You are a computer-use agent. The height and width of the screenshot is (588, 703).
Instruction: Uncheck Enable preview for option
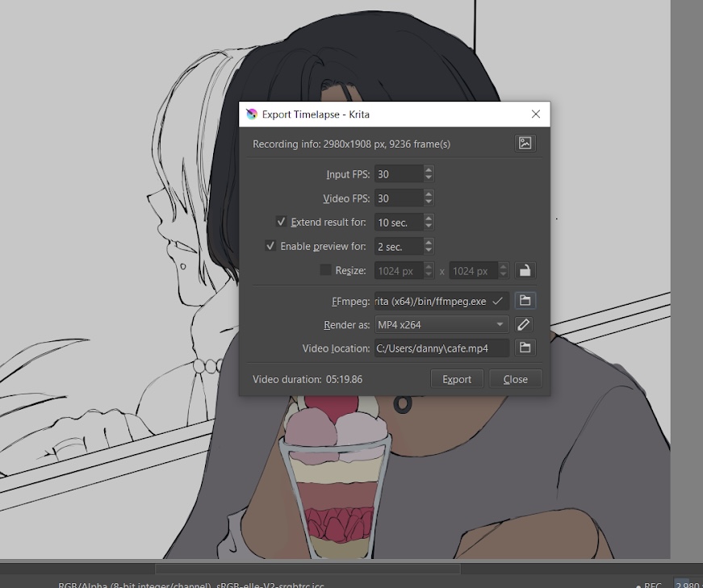270,246
